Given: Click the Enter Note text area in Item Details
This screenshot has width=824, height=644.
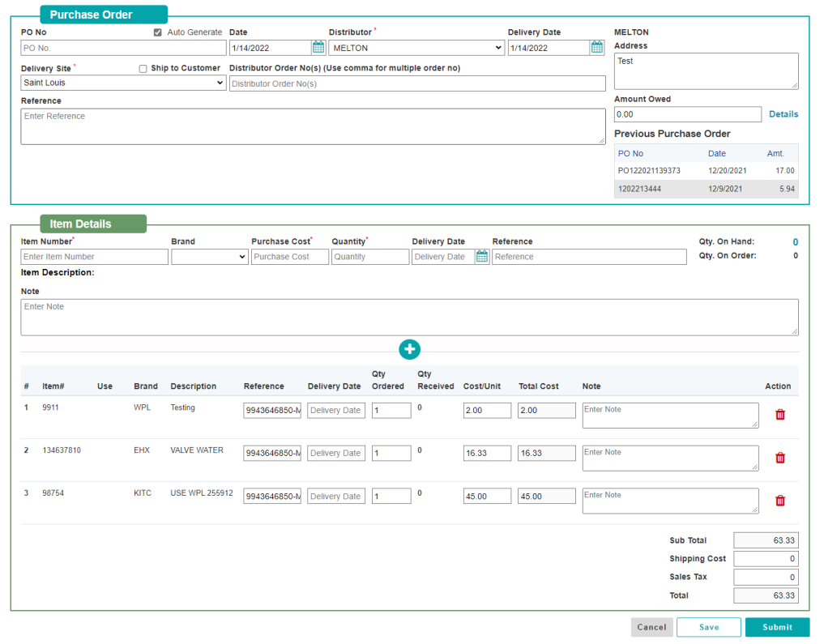Looking at the screenshot, I should click(x=409, y=318).
